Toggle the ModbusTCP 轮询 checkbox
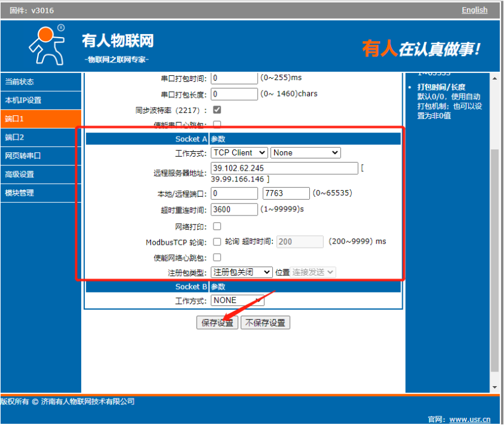 click(x=217, y=242)
